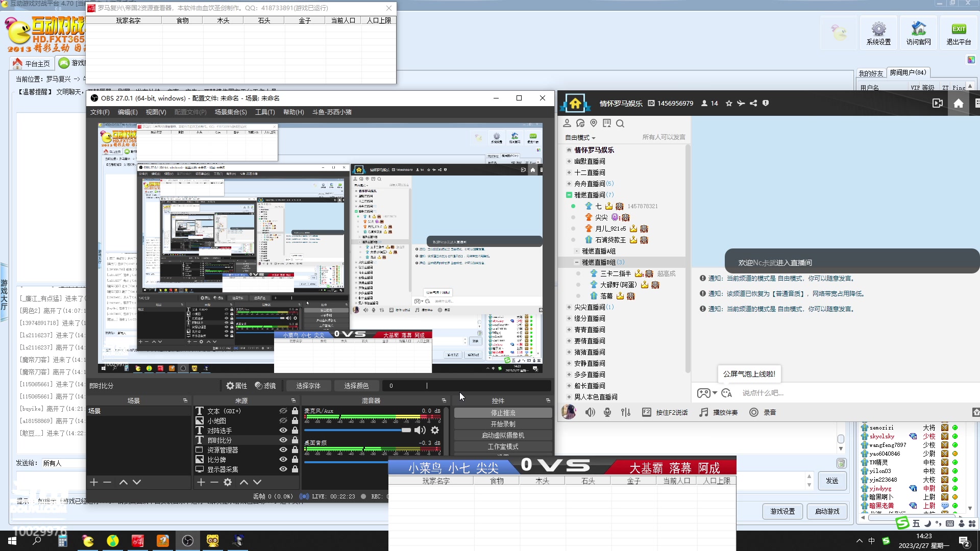Show the hidden 小地图 source
The height and width of the screenshot is (551, 980).
tap(283, 420)
